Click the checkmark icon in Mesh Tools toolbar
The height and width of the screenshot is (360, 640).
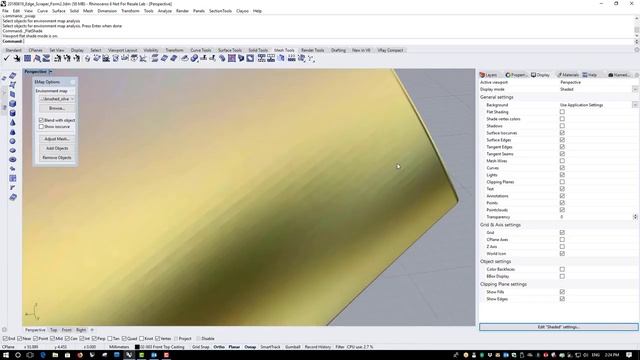pyautogui.click(x=6, y=58)
